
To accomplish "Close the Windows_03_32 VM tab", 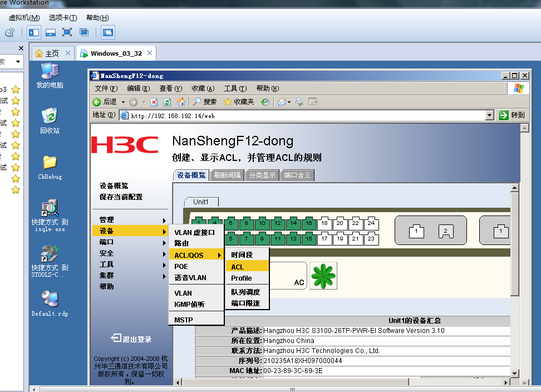I will point(150,53).
